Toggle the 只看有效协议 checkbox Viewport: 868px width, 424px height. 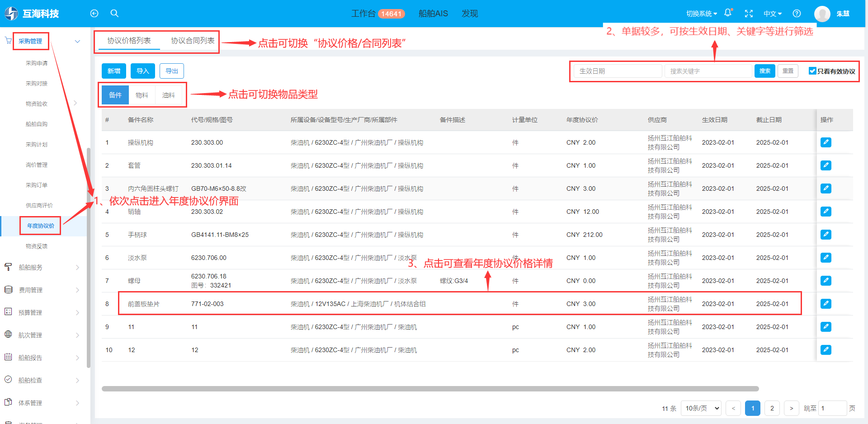(x=812, y=71)
